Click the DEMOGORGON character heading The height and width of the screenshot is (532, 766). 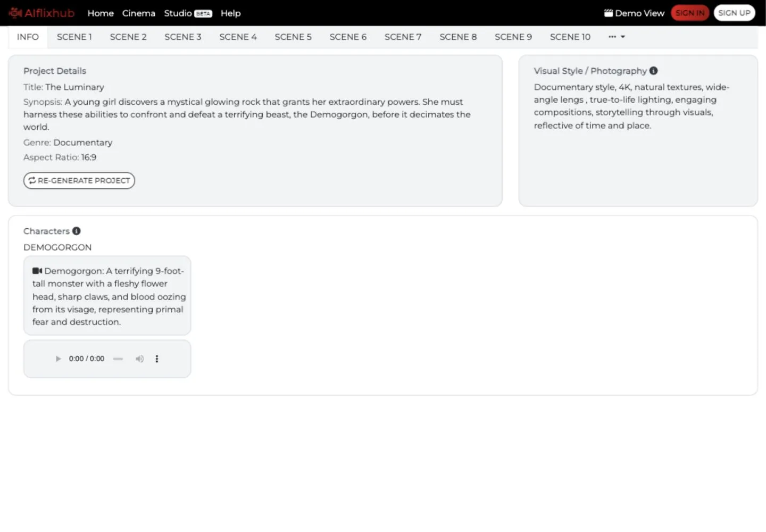click(57, 247)
